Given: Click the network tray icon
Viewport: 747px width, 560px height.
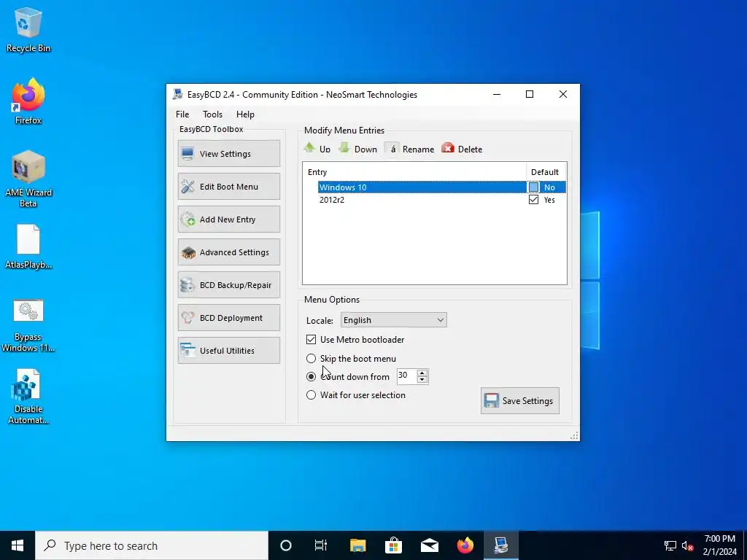Looking at the screenshot, I should (x=670, y=545).
